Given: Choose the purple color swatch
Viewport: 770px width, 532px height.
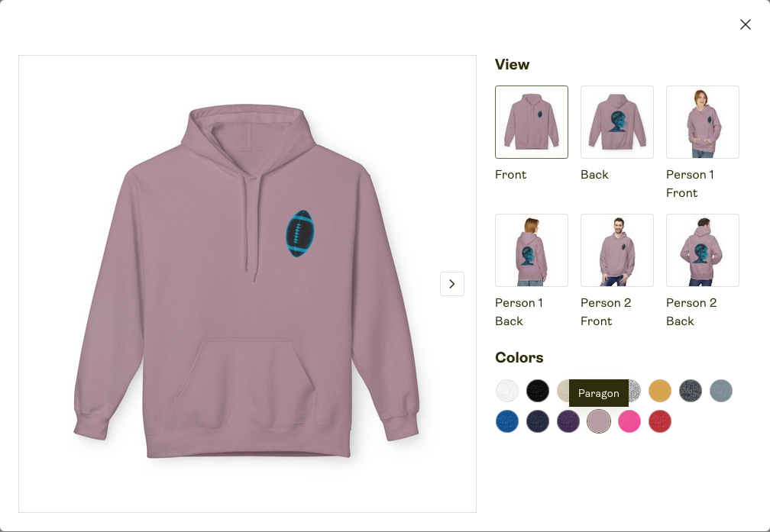Looking at the screenshot, I should (x=568, y=421).
